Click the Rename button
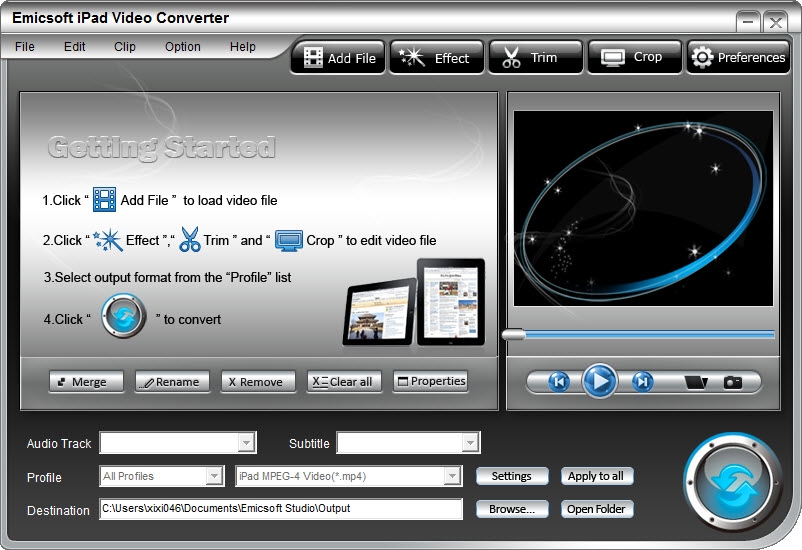 click(x=172, y=382)
